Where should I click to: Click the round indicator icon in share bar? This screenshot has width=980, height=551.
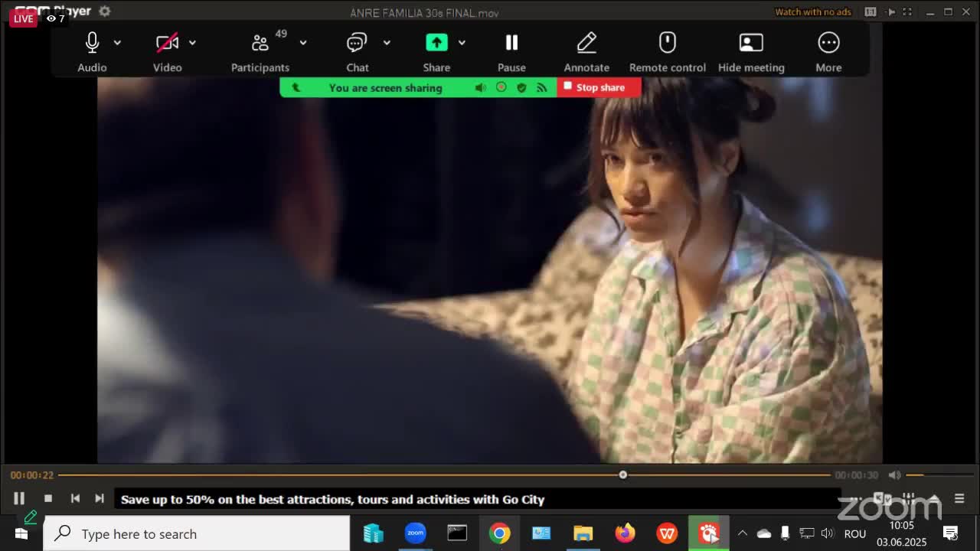(x=501, y=87)
